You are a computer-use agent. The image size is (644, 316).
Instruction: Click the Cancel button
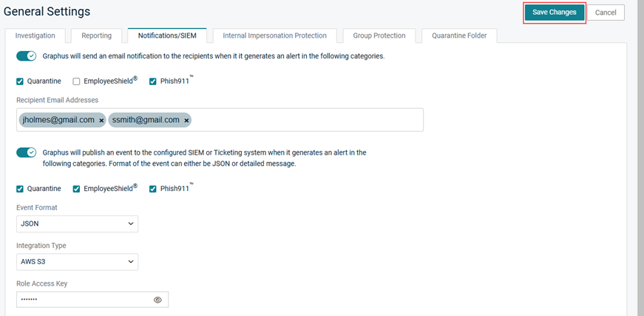606,13
